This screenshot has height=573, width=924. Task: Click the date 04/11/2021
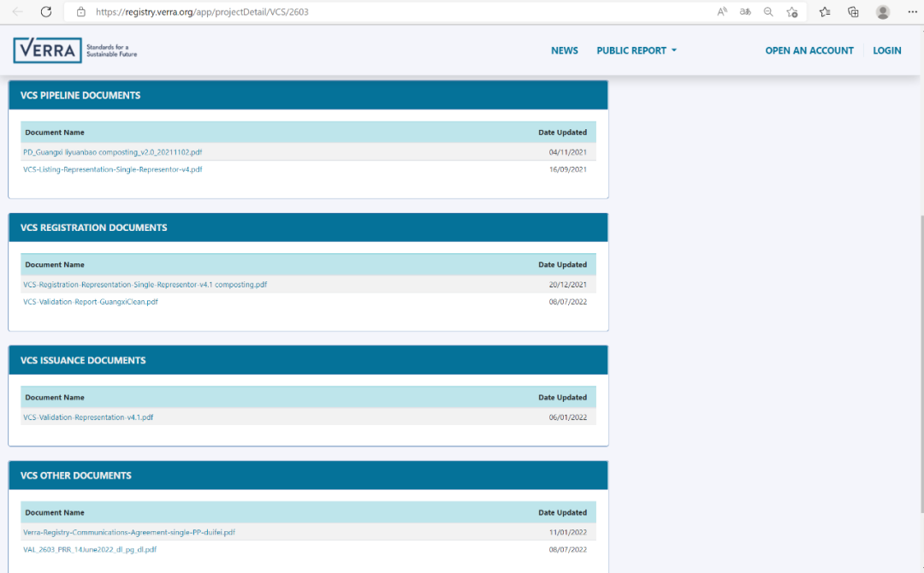[568, 152]
